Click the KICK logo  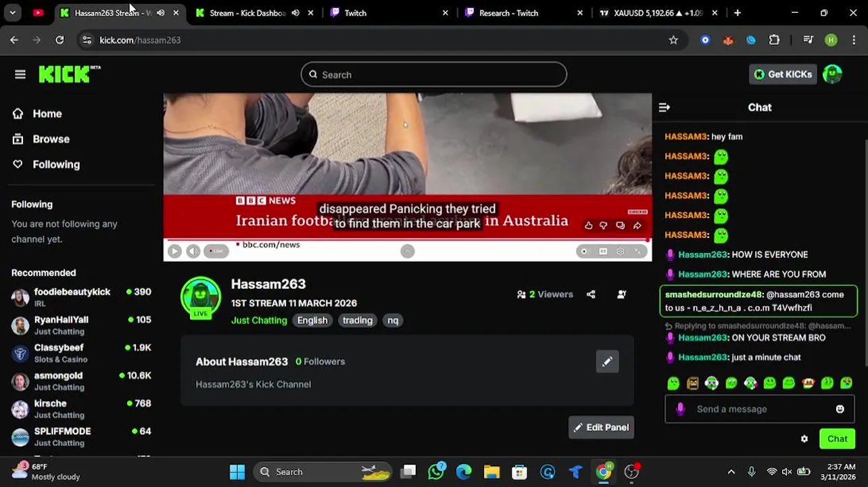[x=69, y=74]
